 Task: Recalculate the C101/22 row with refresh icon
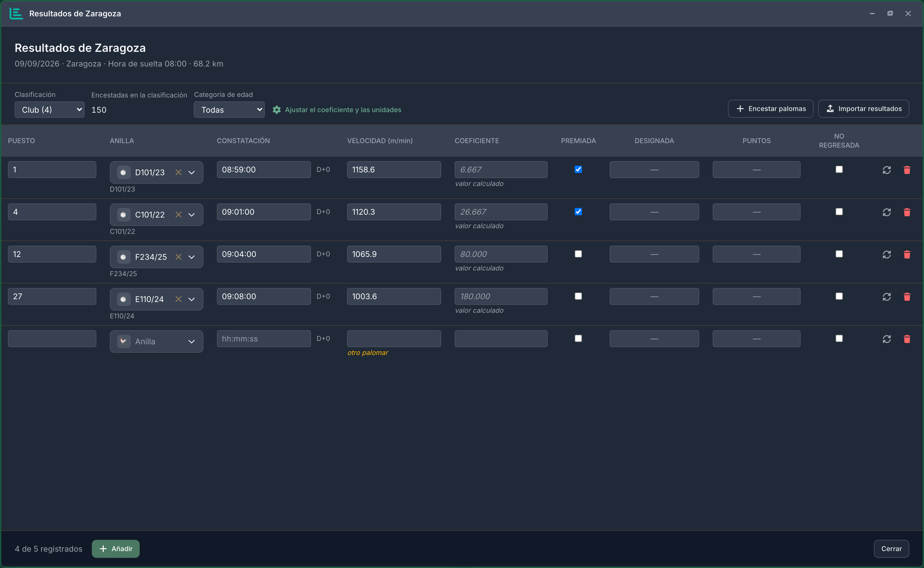tap(887, 212)
